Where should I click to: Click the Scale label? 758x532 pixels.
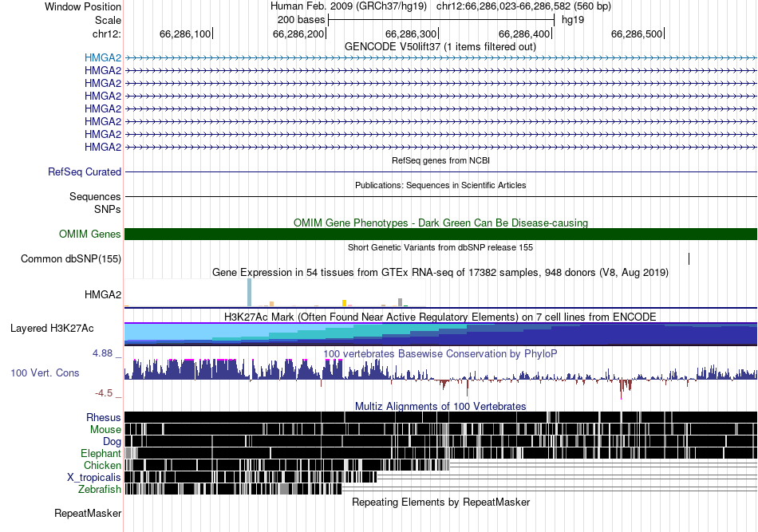tap(108, 20)
